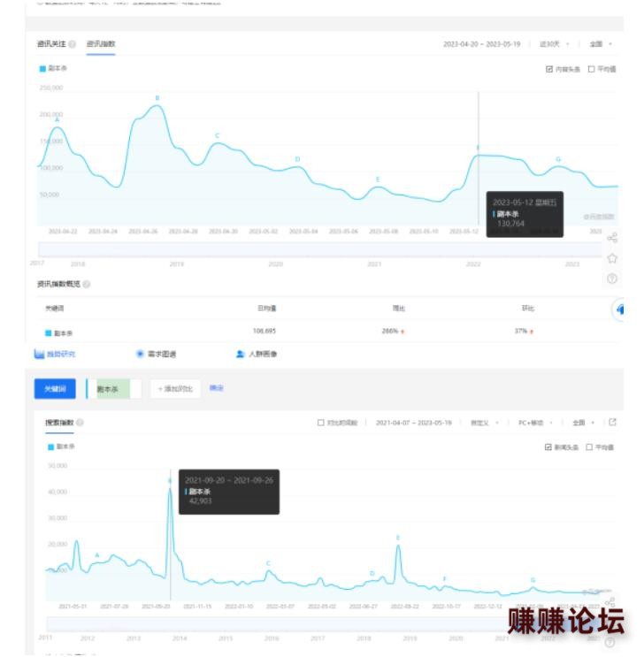Click 266% year-over-year value

click(390, 331)
